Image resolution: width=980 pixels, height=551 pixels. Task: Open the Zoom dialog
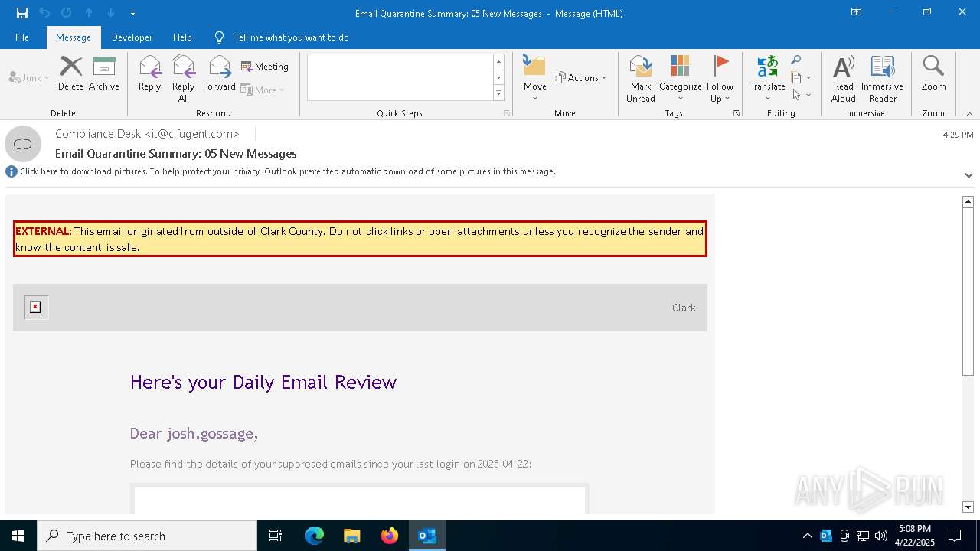click(933, 73)
